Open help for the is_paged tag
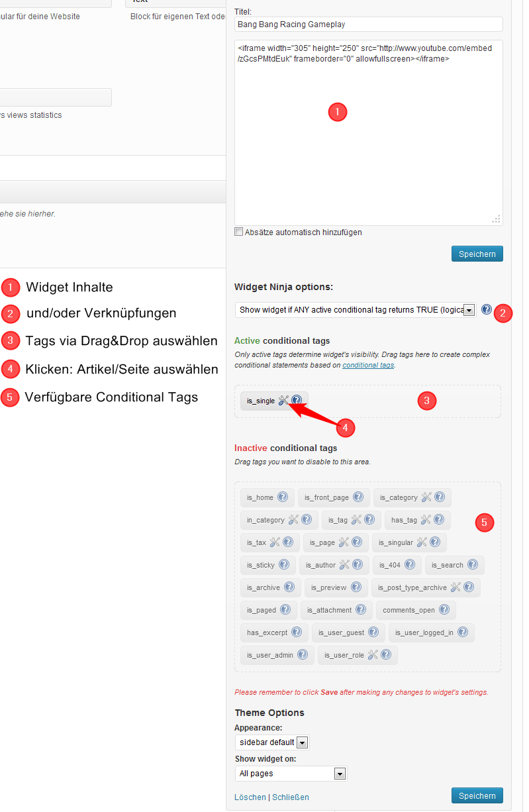Viewport: 529px width, 812px height. 285,610
